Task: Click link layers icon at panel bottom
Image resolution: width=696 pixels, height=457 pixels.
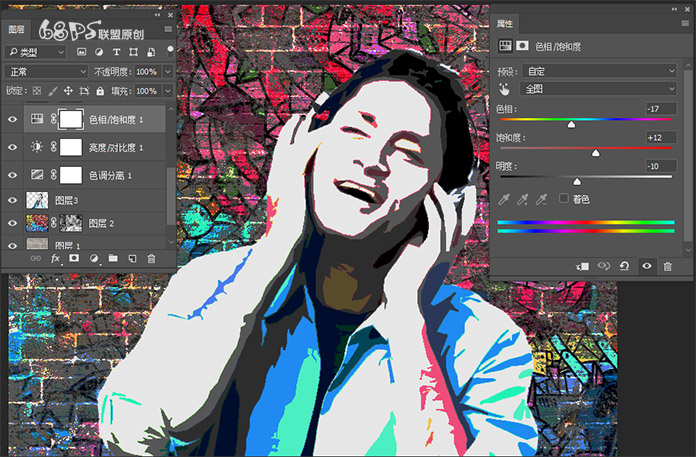Action: point(36,258)
